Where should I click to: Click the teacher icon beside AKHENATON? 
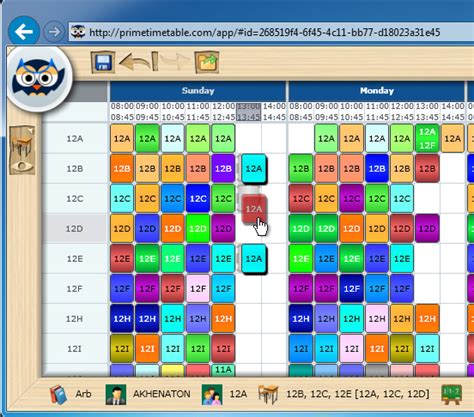(x=116, y=394)
